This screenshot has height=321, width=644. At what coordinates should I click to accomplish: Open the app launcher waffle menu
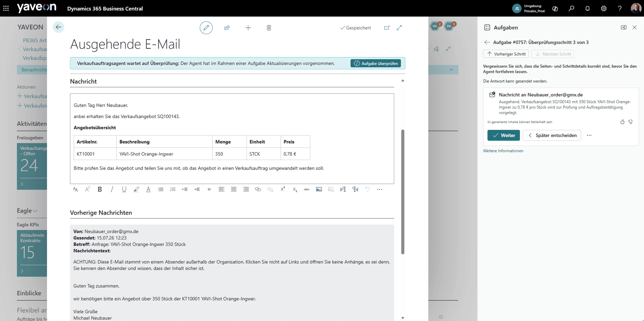pos(6,8)
